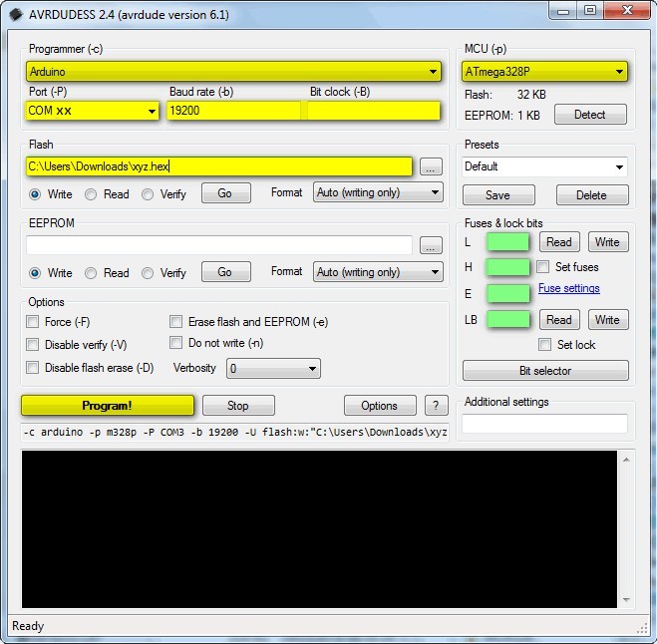Open Presets dropdown showing Default
Viewport: 657px width, 644px height.
click(544, 166)
